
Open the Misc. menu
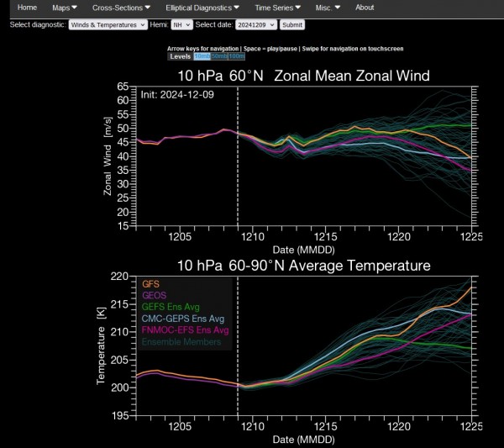(328, 8)
